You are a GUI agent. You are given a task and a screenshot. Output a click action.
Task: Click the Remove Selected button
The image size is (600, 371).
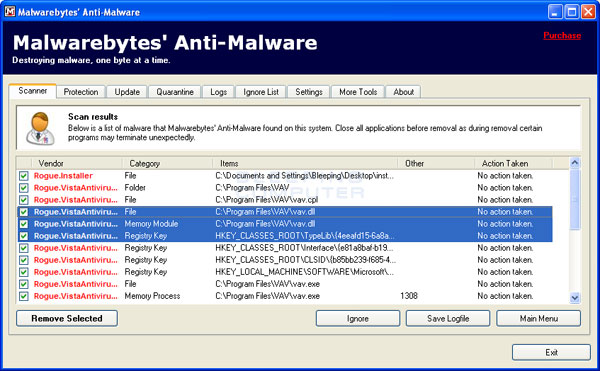[x=67, y=318]
